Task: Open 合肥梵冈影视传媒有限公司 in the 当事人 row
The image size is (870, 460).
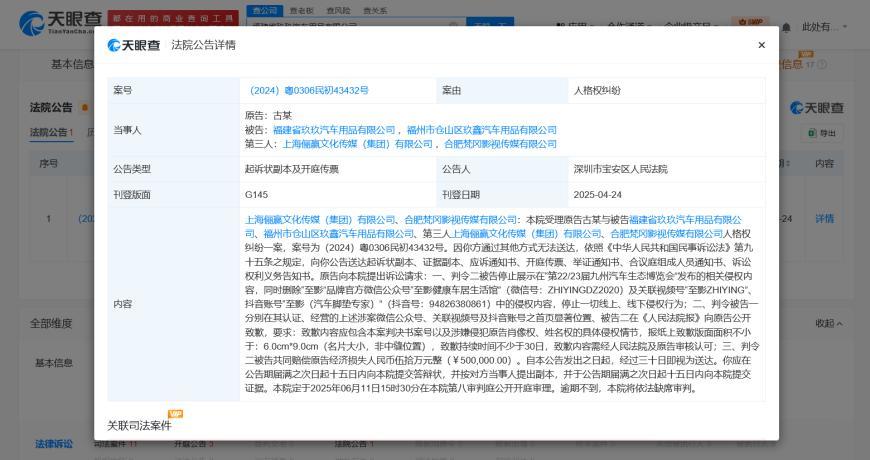Action: pyautogui.click(x=500, y=144)
